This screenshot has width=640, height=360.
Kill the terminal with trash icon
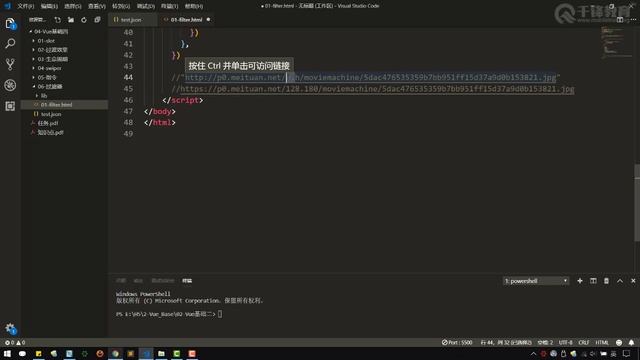(606, 281)
